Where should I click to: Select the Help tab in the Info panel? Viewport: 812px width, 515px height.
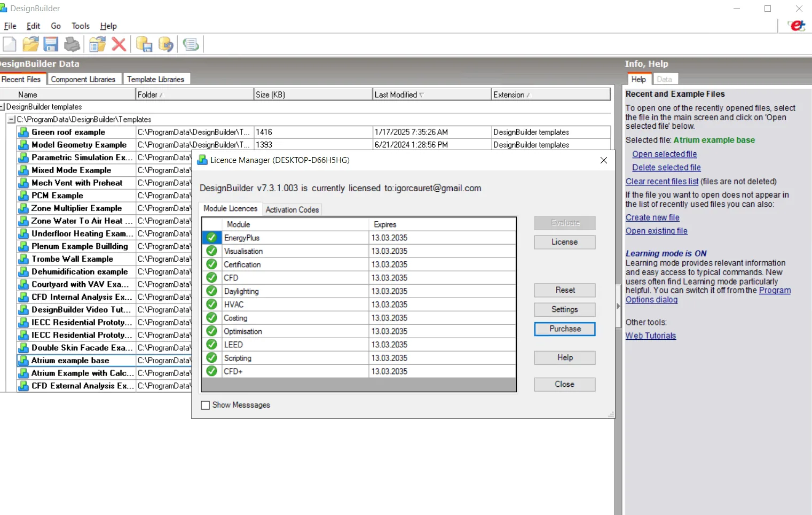coord(638,79)
